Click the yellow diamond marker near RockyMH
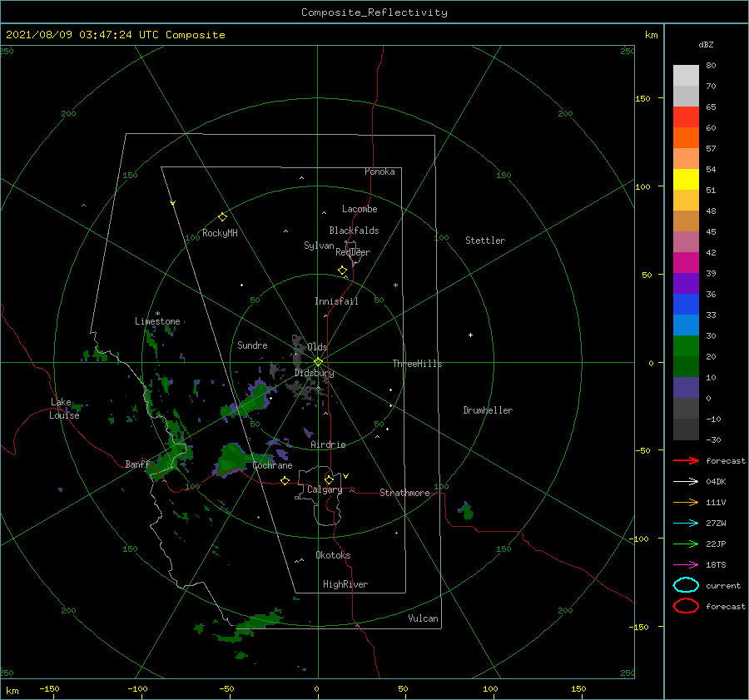749x700 pixels. click(x=222, y=217)
